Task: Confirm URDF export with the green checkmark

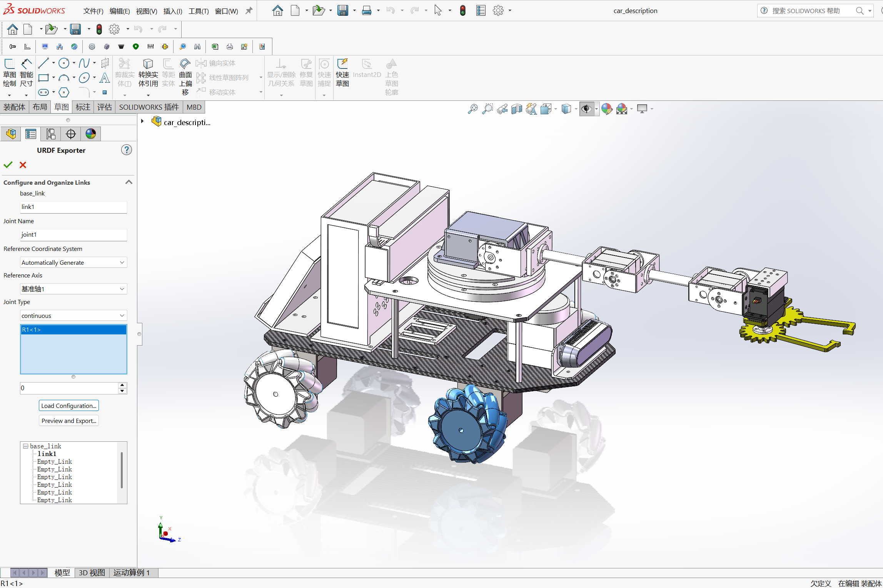Action: (8, 165)
